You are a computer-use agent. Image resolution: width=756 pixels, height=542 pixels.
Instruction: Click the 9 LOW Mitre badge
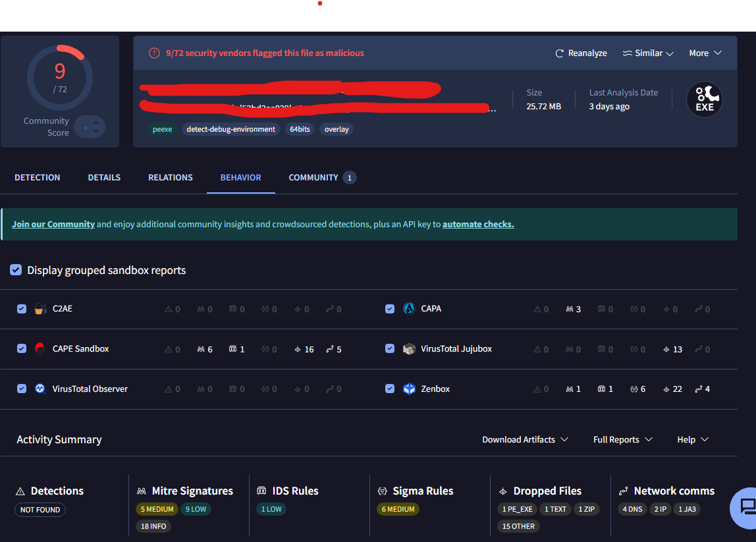click(x=196, y=509)
